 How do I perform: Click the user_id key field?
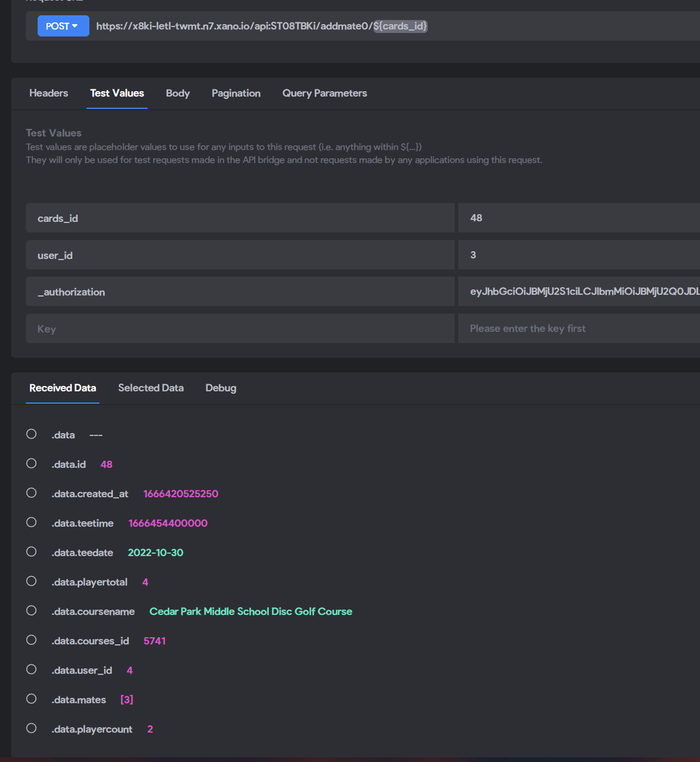point(240,255)
